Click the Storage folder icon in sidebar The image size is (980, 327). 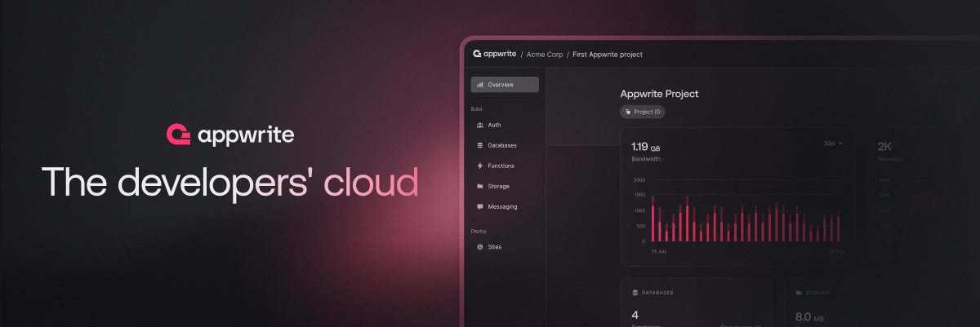coord(480,187)
